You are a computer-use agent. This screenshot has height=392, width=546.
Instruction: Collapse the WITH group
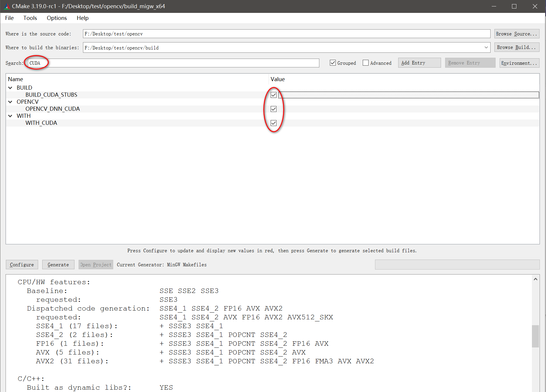[x=10, y=116]
